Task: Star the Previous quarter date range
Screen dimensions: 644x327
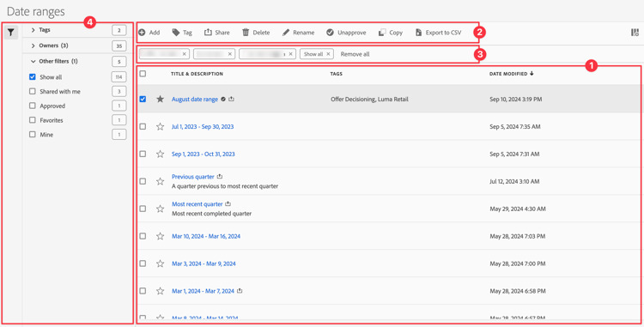Action: tap(161, 181)
